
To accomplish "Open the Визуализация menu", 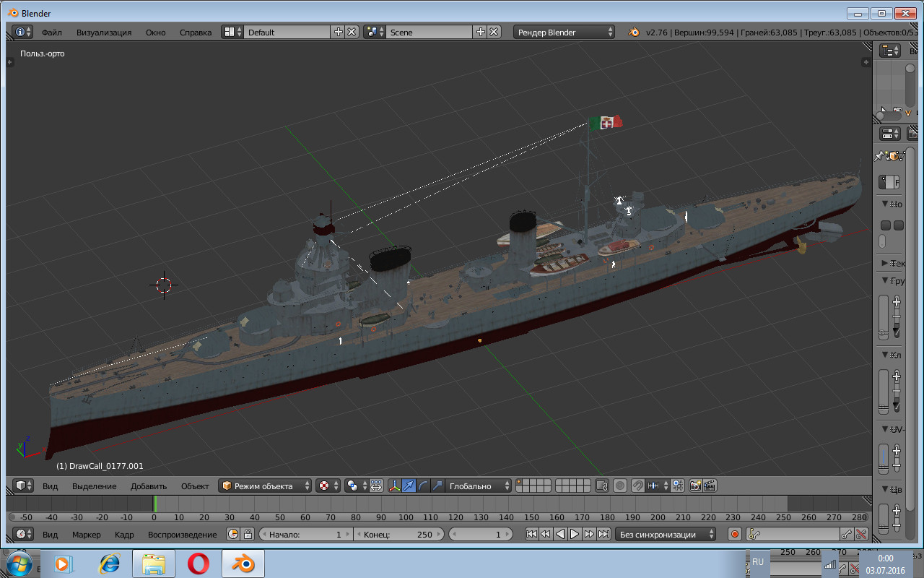I will [104, 32].
